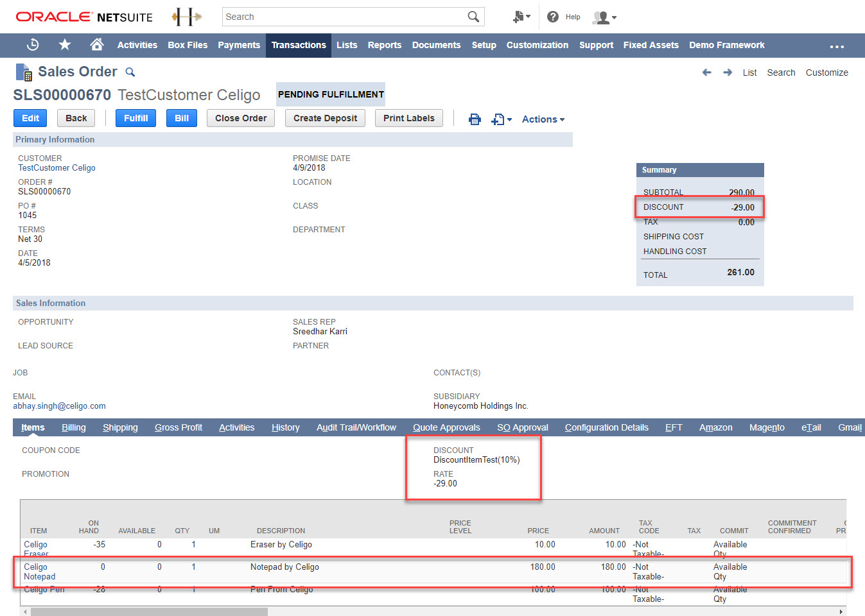Click the favorites star icon in the navigation bar
Viewport: 865px width, 616px height.
click(x=64, y=45)
